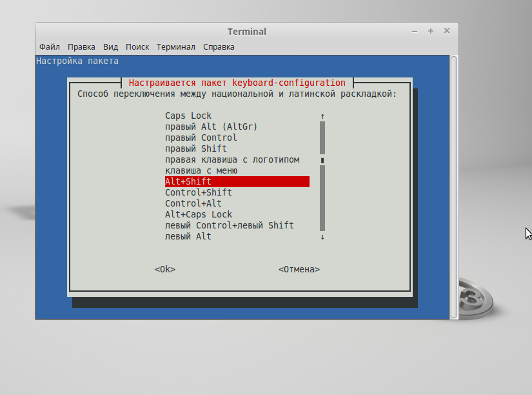Viewport: 532px width, 395px height.
Task: Open the Вид menu
Action: [x=110, y=47]
